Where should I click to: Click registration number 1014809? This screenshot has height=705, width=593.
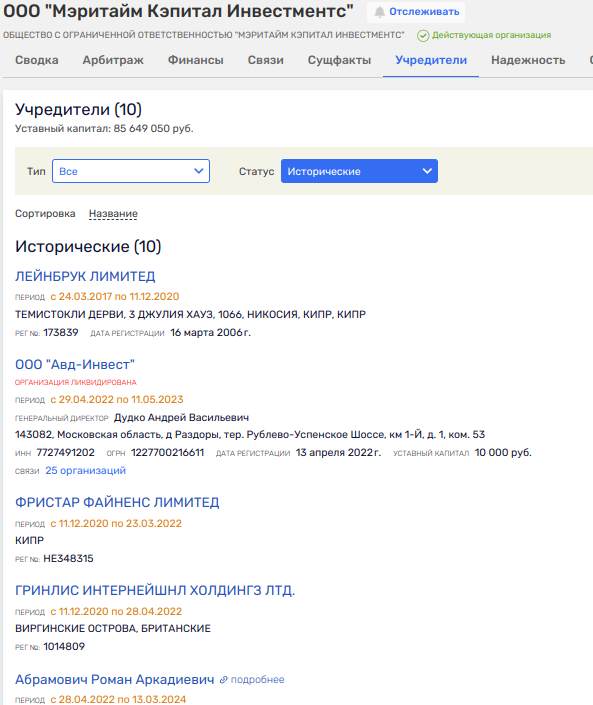click(64, 647)
